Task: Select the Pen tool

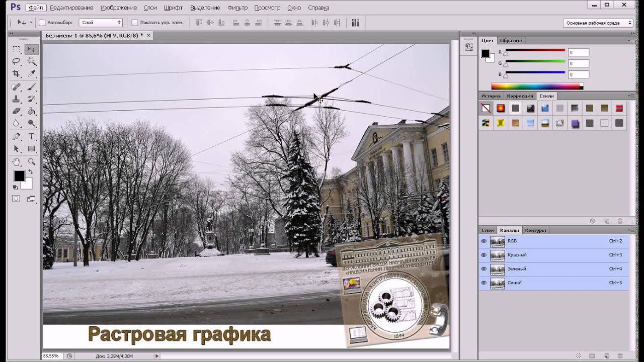Action: click(x=16, y=137)
